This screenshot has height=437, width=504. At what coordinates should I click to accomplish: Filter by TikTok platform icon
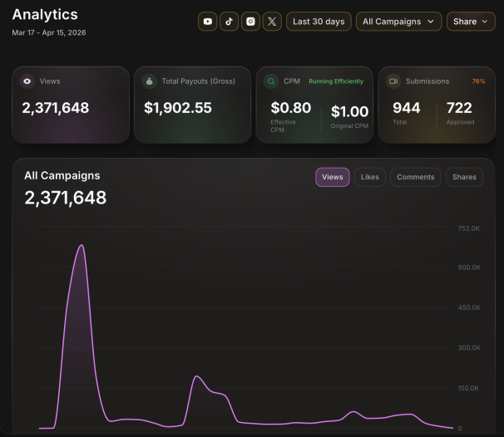[x=230, y=22]
